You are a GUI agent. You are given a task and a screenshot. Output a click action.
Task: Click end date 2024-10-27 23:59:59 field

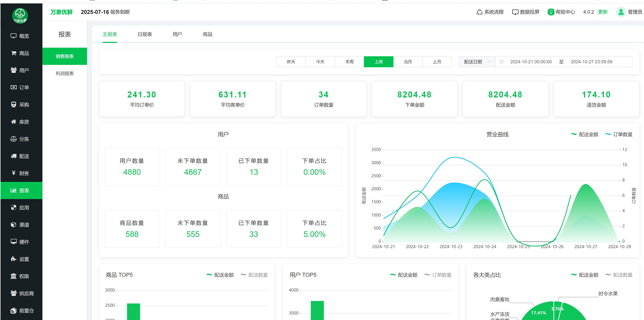click(x=591, y=62)
